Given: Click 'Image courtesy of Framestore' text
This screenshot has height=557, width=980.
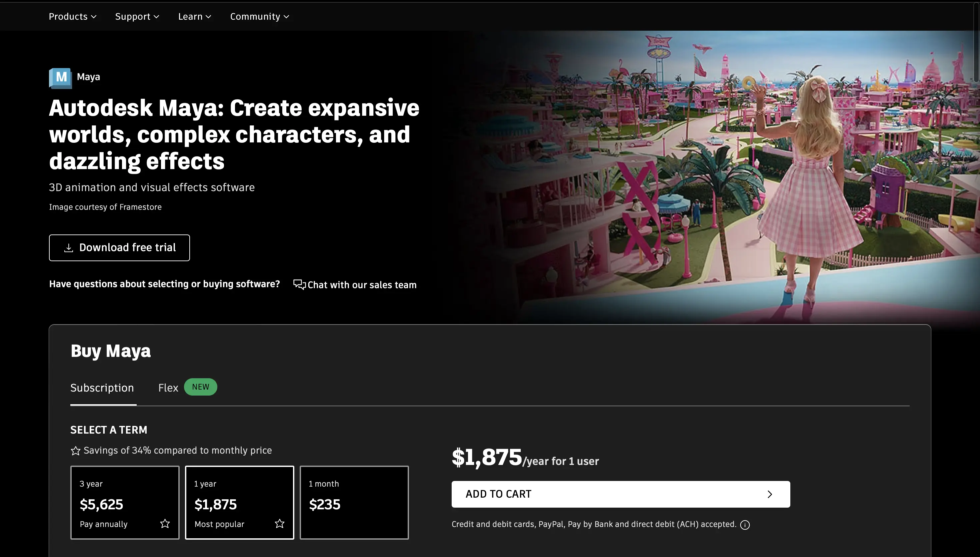Looking at the screenshot, I should [x=105, y=207].
